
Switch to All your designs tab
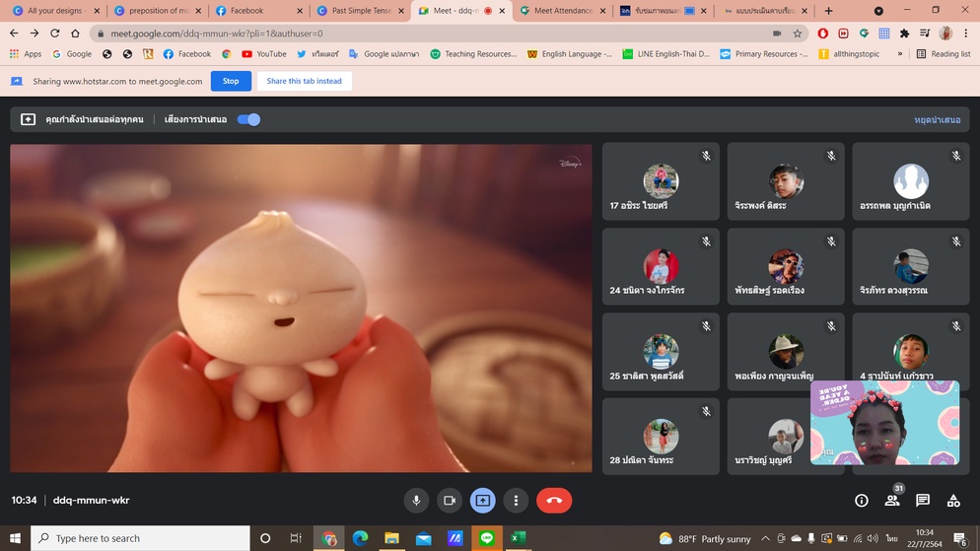click(56, 11)
